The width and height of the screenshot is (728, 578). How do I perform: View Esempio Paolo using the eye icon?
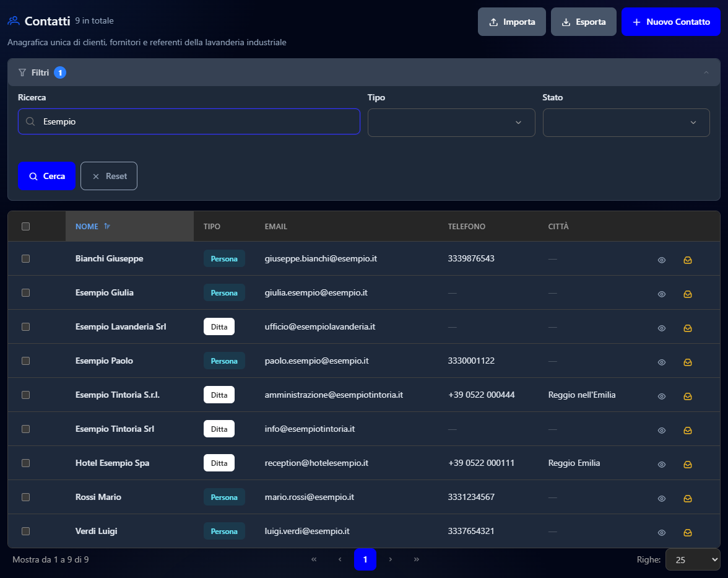[662, 362]
